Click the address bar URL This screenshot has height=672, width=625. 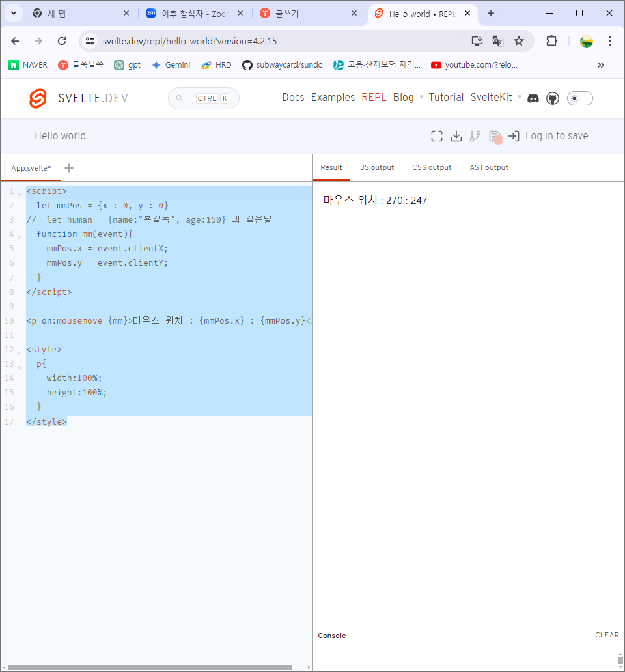point(189,41)
